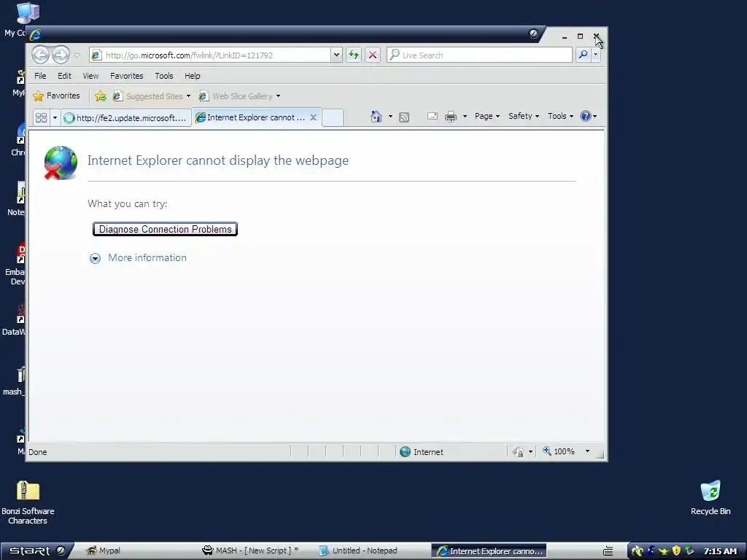Open the tab list dropdown arrow
The width and height of the screenshot is (747, 560).
55,117
